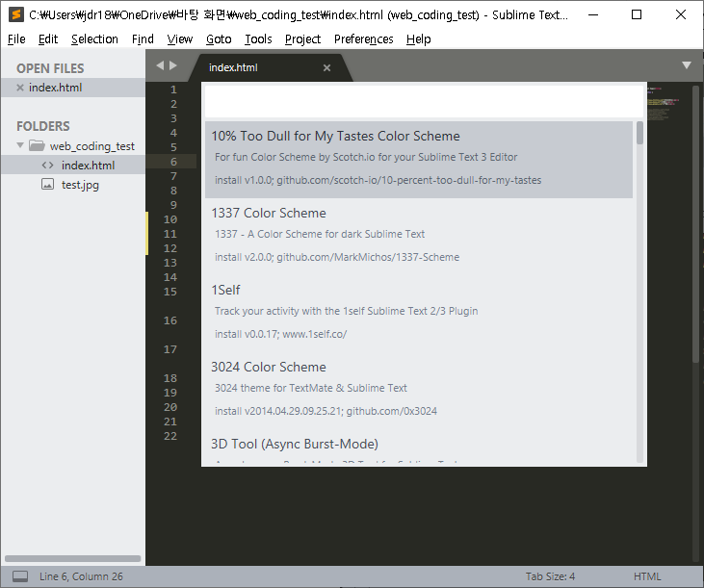Screen dimensions: 704x588
Task: Click the web_coding_test folder icon
Action: [37, 145]
